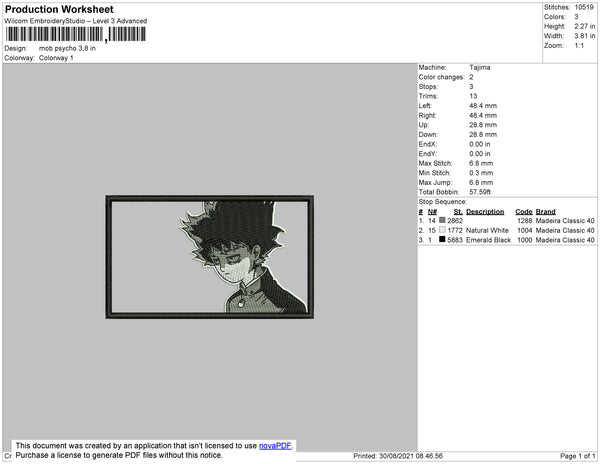Click the Emerald Black description
The height and width of the screenshot is (464, 600).
[488, 240]
